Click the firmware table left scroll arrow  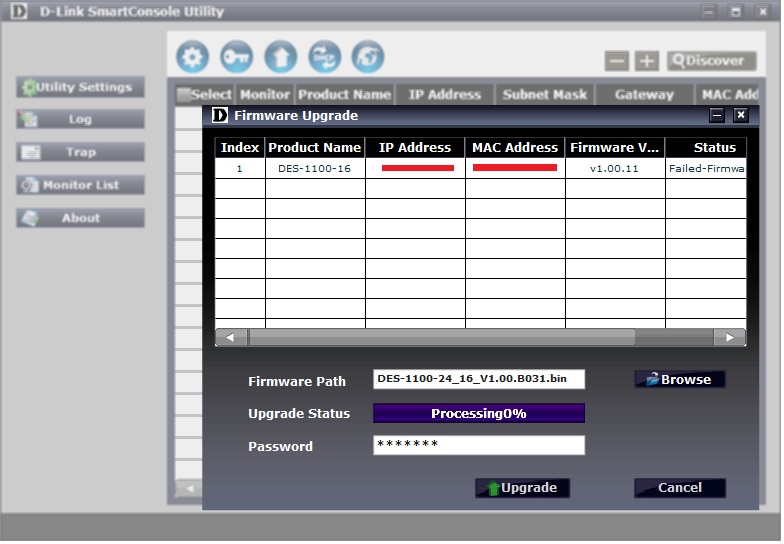(x=230, y=338)
